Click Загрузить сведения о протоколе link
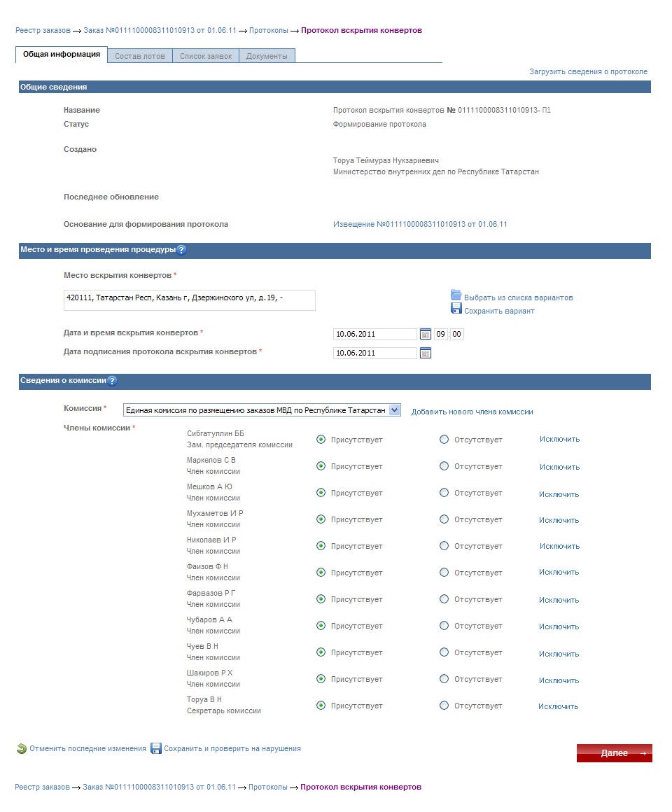This screenshot has width=672, height=812. click(x=588, y=72)
